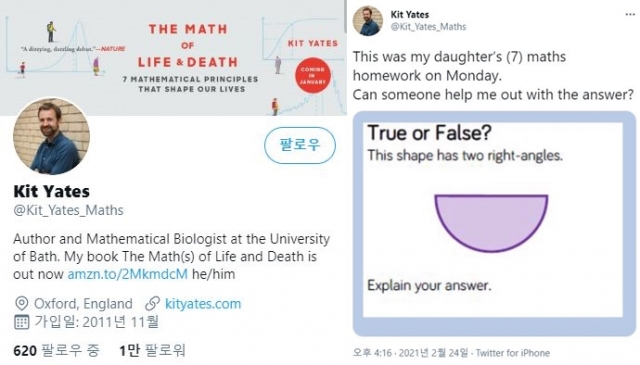Open the amzn.to/2MkmdcM link
640x365 pixels.
pos(127,274)
